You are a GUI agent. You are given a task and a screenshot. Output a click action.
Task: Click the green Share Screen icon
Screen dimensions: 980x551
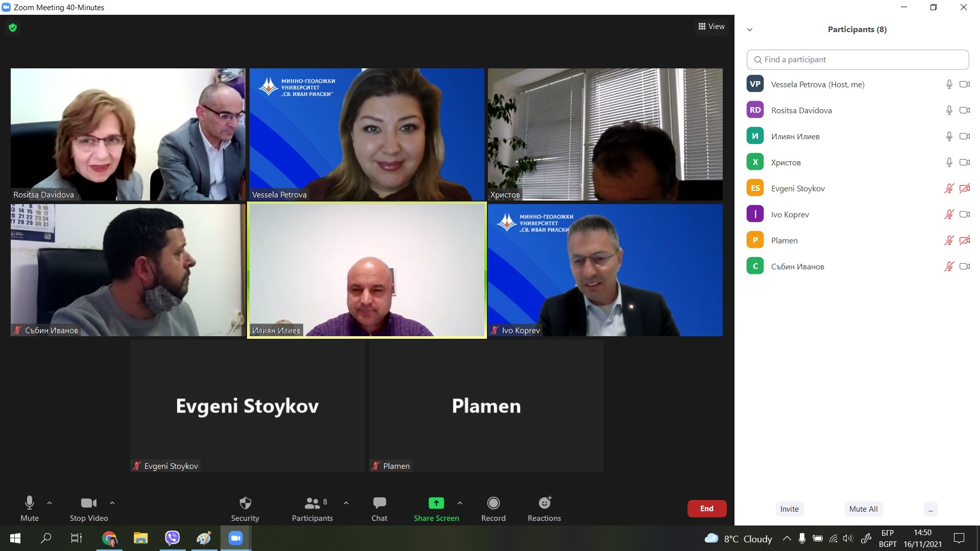click(x=436, y=504)
